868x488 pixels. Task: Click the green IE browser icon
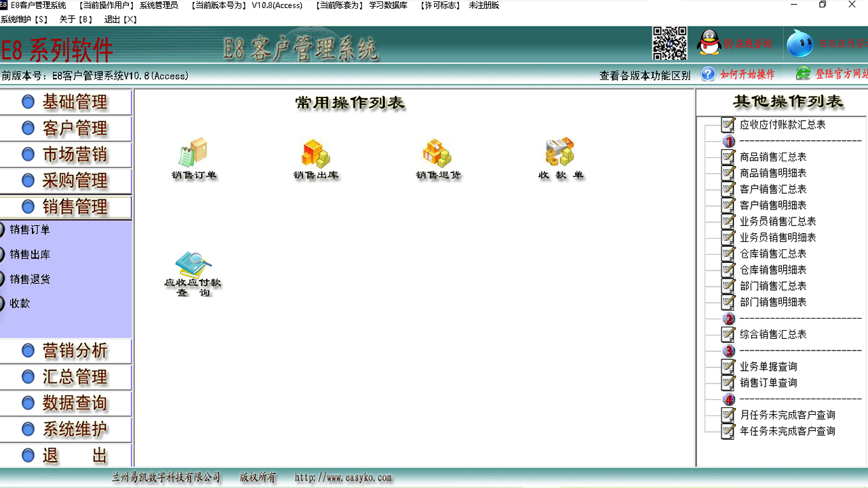coord(803,73)
